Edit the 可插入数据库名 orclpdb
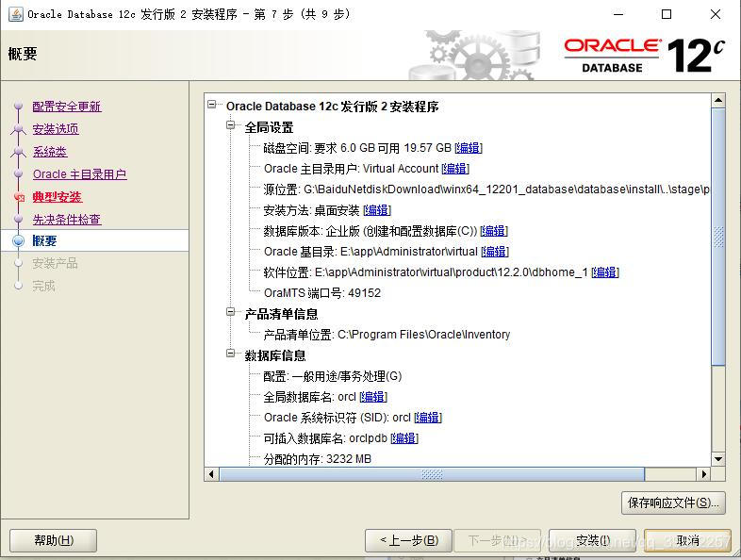Screen dimensions: 741x560 [404, 438]
